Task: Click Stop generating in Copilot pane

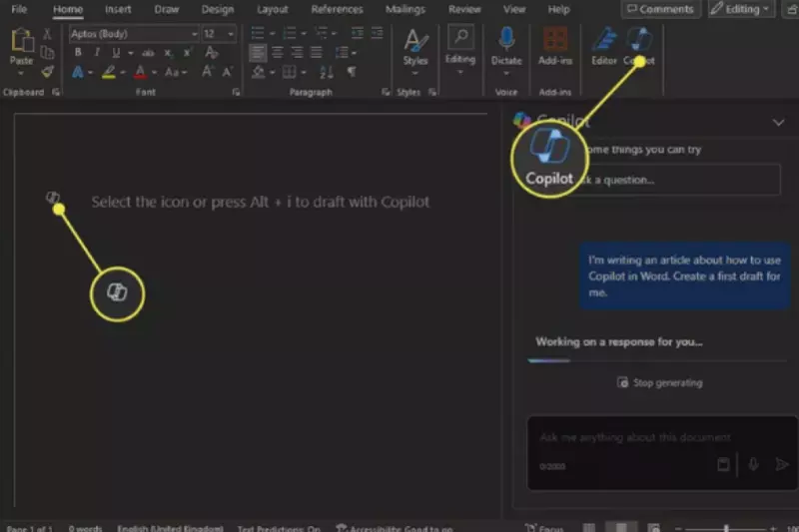Action: (x=660, y=382)
